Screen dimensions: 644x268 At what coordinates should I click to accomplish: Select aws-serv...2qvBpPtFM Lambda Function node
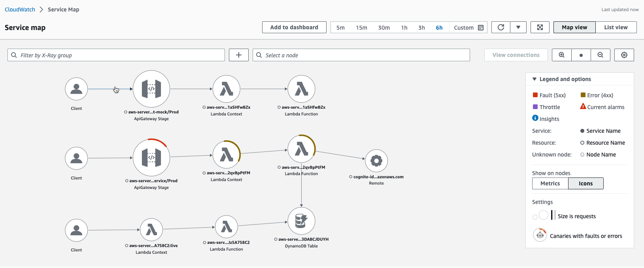pyautogui.click(x=302, y=149)
